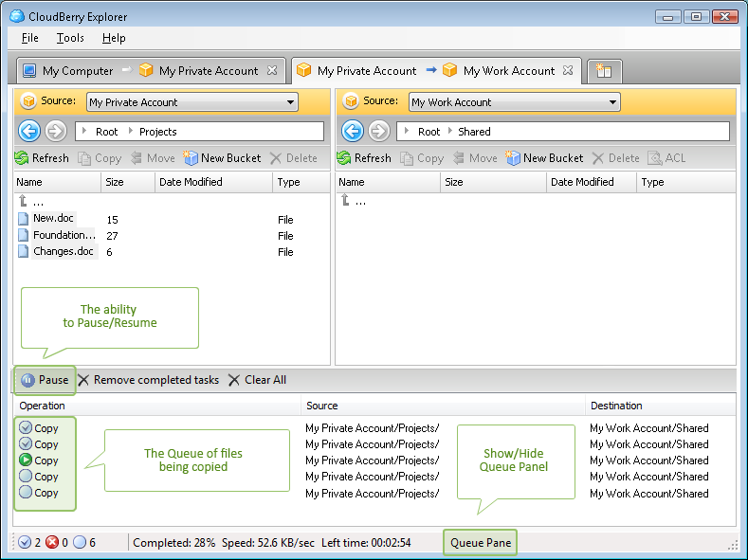Click Remove completed tasks icon

click(84, 380)
